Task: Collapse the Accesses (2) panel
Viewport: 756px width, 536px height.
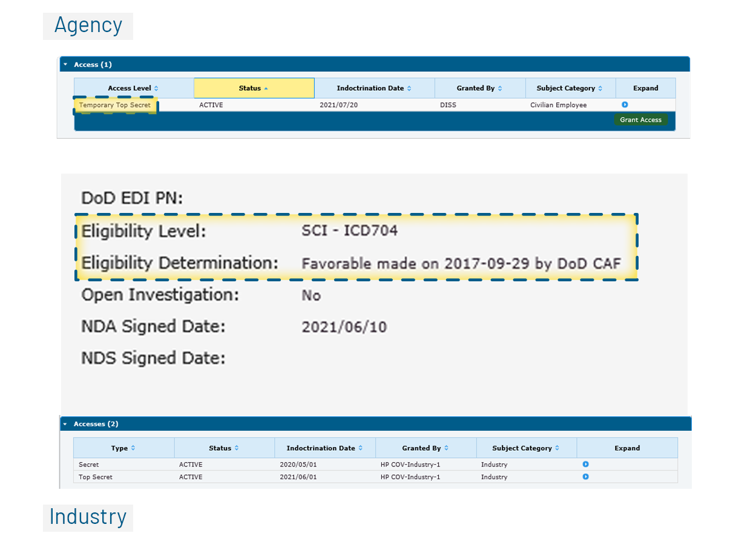Action: click(65, 424)
